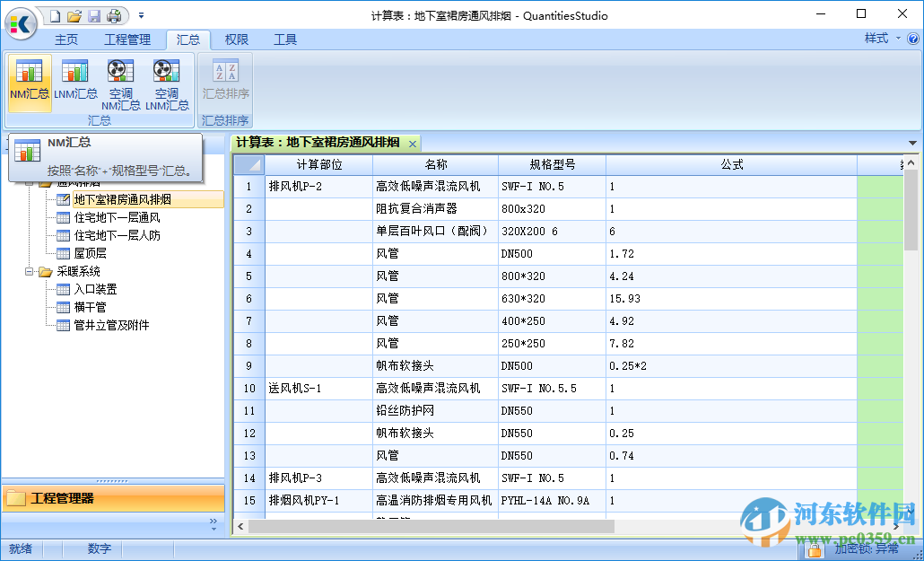Switch to the 工程管理 ribbon tab
The image size is (924, 561).
pos(128,39)
